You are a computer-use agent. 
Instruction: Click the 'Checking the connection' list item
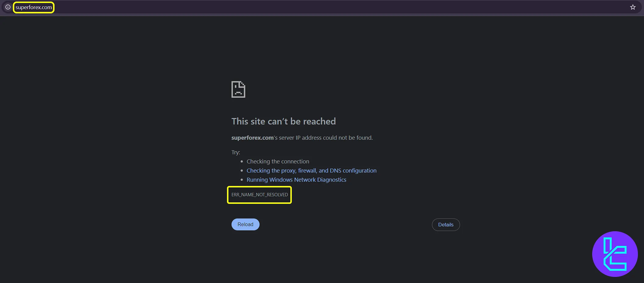[x=278, y=161]
